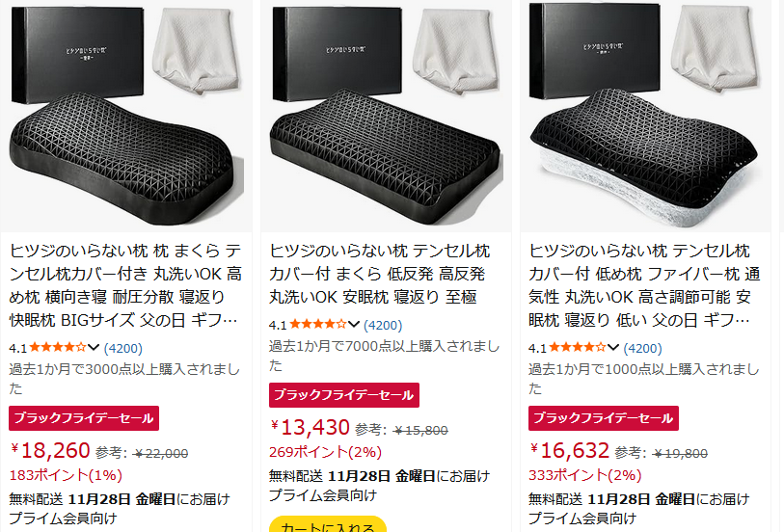The image size is (784, 532).
Task: Click ブラックフライデーセール badge on third product
Action: tap(604, 418)
